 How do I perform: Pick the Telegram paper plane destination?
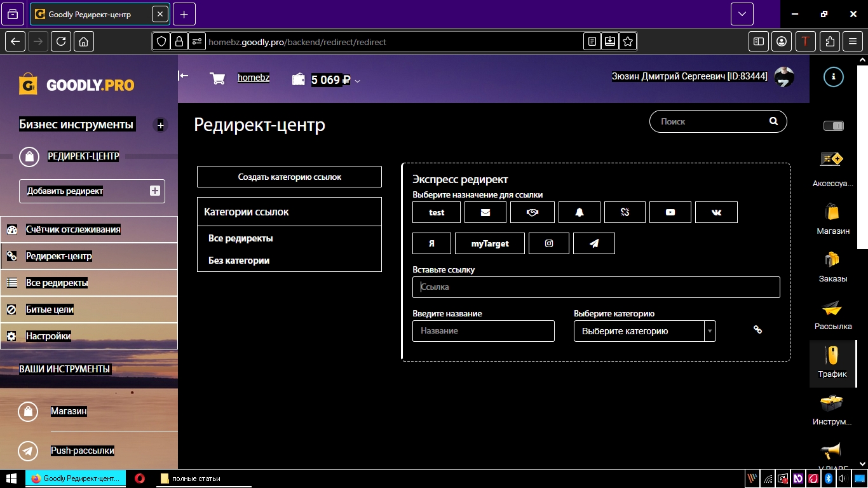594,243
